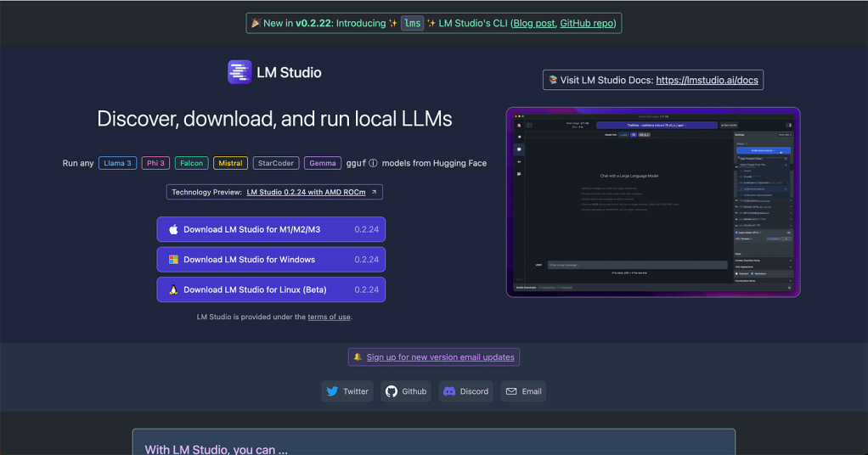The width and height of the screenshot is (868, 455).
Task: Click the gguf text label
Action: tap(356, 163)
